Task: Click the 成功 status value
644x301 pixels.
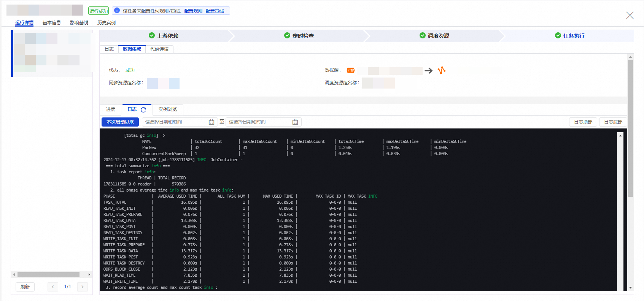Action: tap(130, 70)
